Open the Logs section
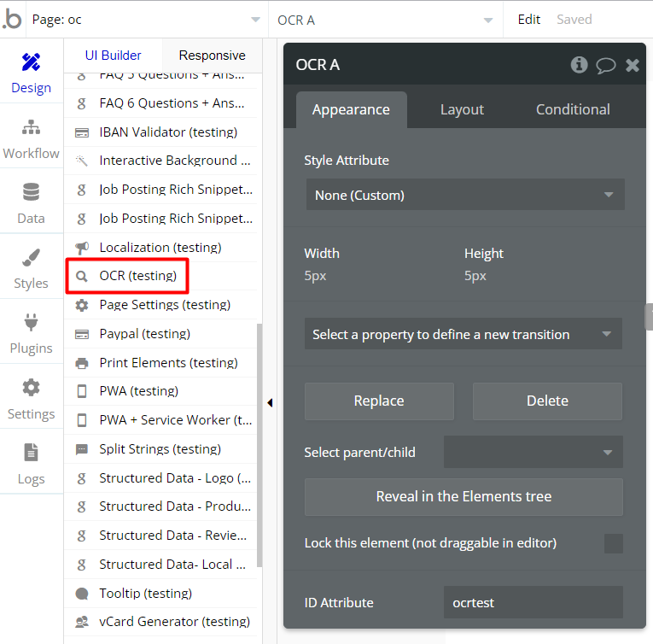653x644 pixels. pos(31,463)
